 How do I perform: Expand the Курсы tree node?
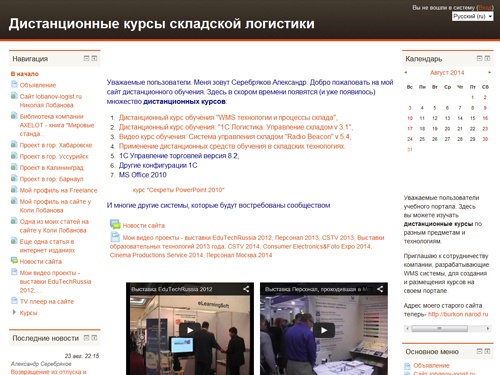tap(14, 312)
